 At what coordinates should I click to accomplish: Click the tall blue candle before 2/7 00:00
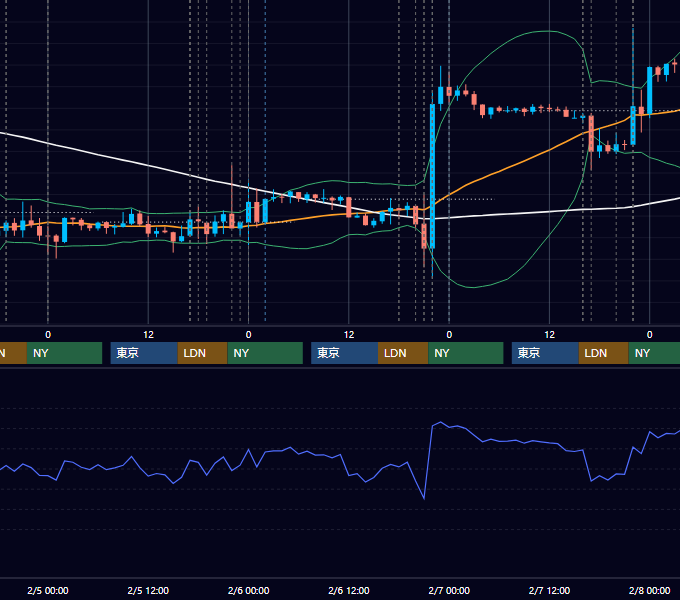(x=432, y=176)
